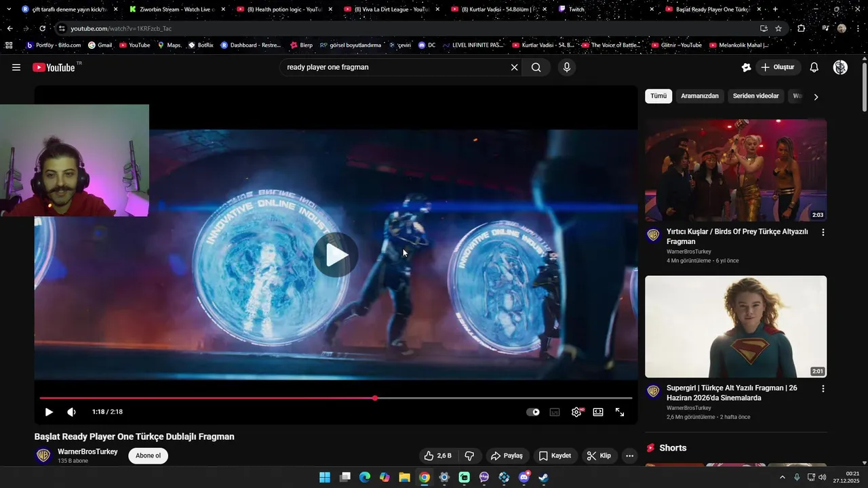Show more filter chips with the right arrow
Screen dimensions: 868x488
816,97
